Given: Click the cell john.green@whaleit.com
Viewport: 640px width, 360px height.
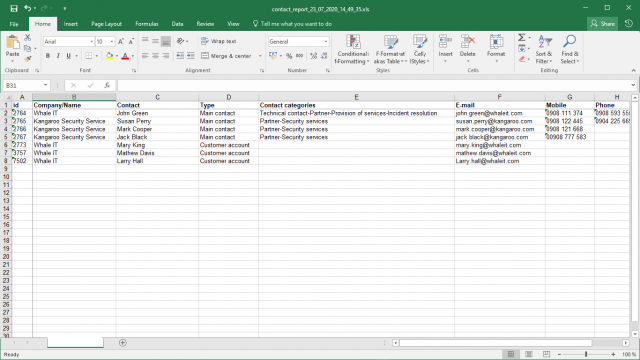Looking at the screenshot, I should coord(500,113).
